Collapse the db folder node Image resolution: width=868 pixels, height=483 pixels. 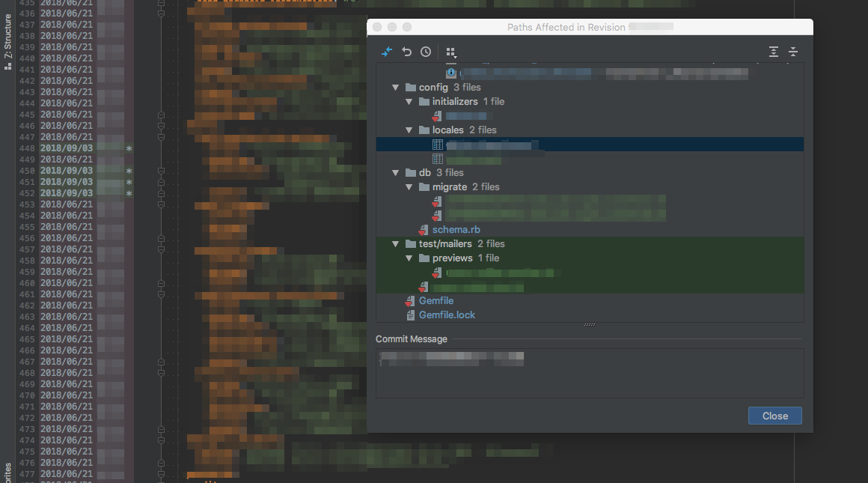396,173
